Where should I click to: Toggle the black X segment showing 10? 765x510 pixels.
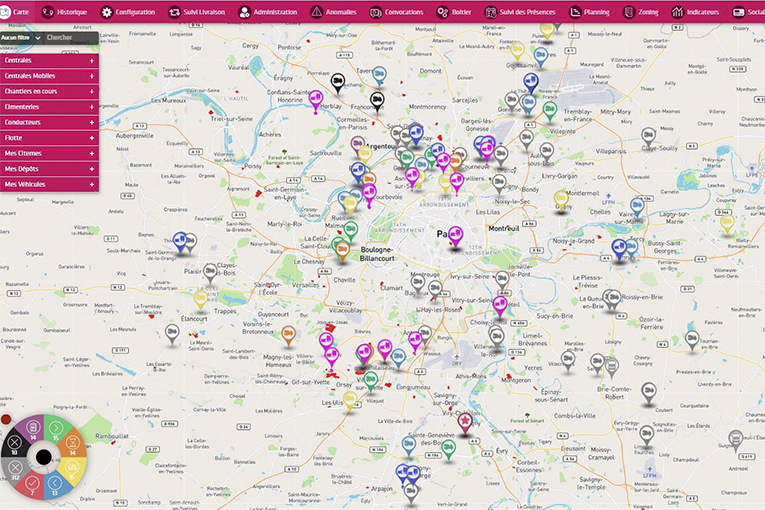(x=15, y=444)
